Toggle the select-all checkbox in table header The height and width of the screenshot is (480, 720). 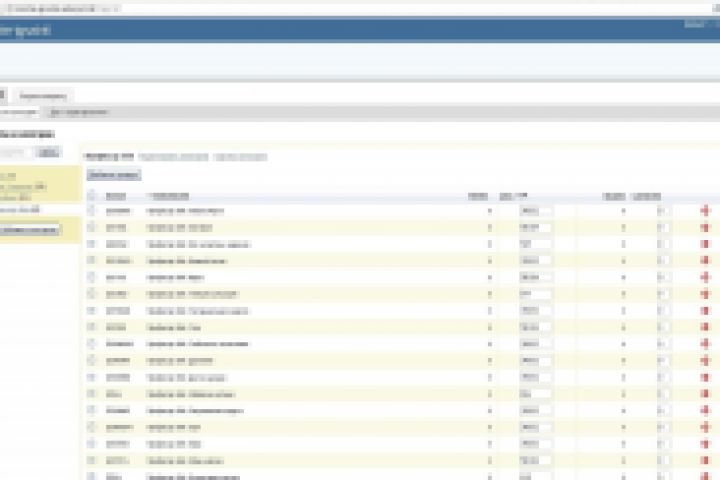tap(91, 196)
